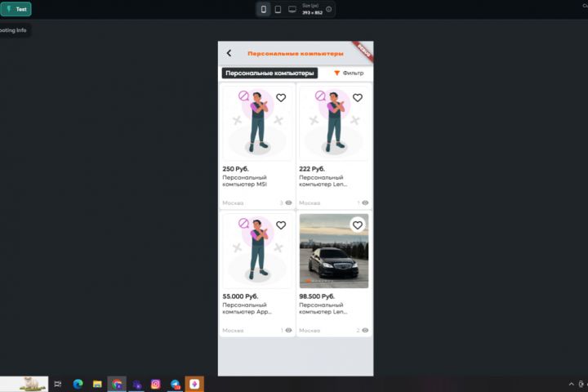This screenshot has height=392, width=588.
Task: Open Персональный компьютер MSI title
Action: (244, 180)
